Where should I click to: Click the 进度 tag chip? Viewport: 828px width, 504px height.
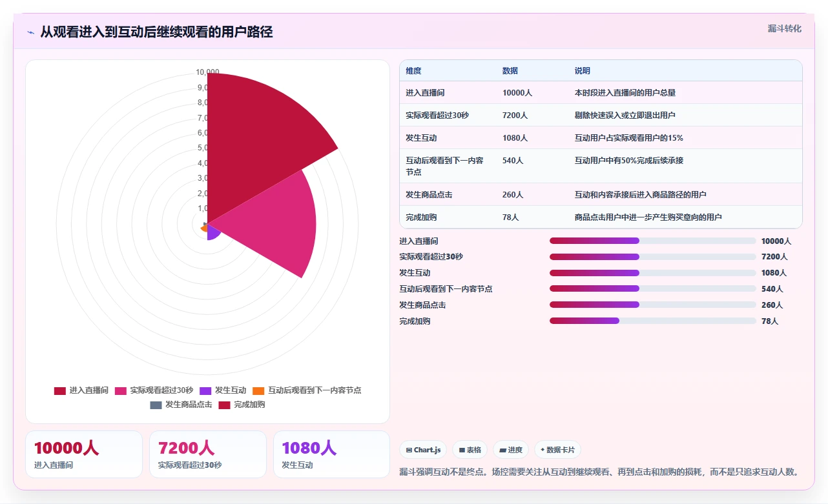click(x=511, y=450)
